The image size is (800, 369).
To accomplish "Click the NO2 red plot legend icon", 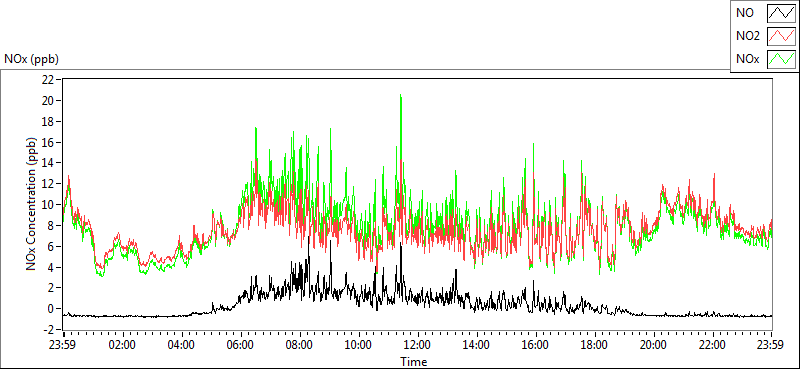I will pos(782,36).
